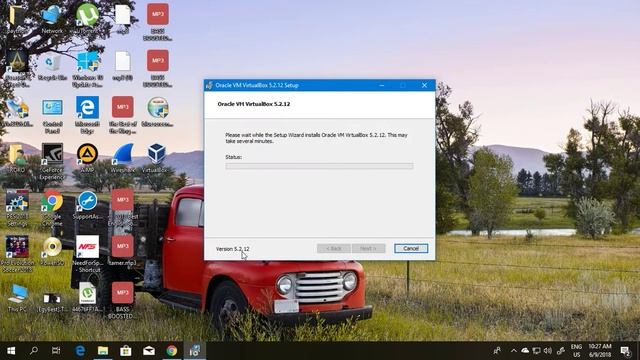Screen dimensions: 640x360
Task: Click the People icon in taskbar
Action: (x=497, y=351)
